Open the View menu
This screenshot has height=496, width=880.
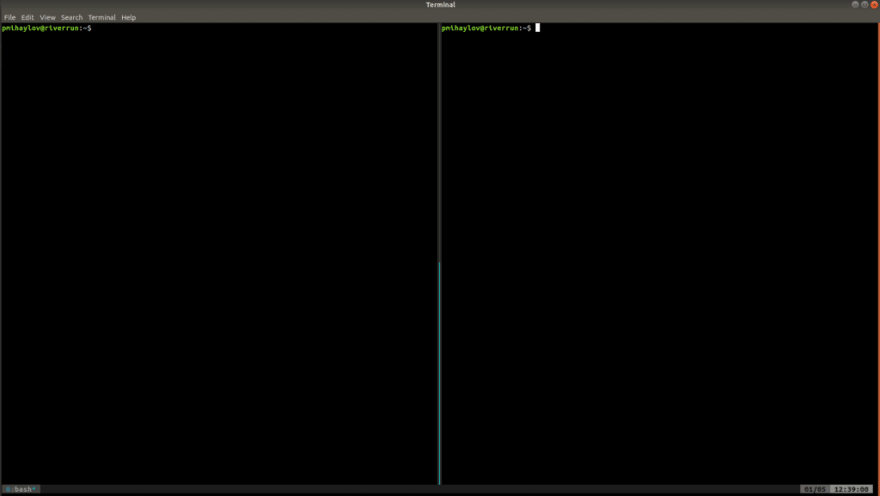[x=48, y=17]
